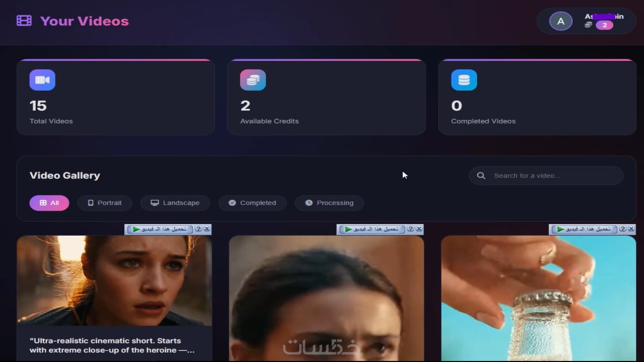
Task: Click the 0 completed videos count
Action: coord(456,106)
